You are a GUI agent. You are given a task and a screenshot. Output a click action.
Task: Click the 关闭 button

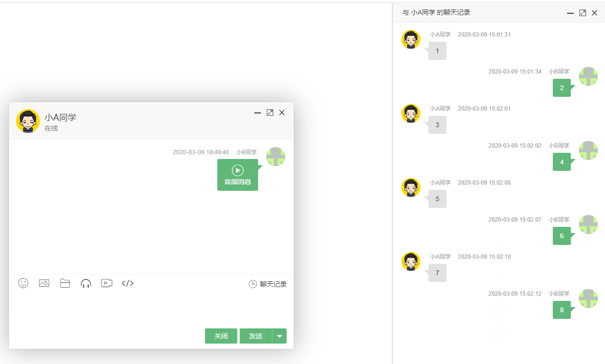(x=221, y=336)
